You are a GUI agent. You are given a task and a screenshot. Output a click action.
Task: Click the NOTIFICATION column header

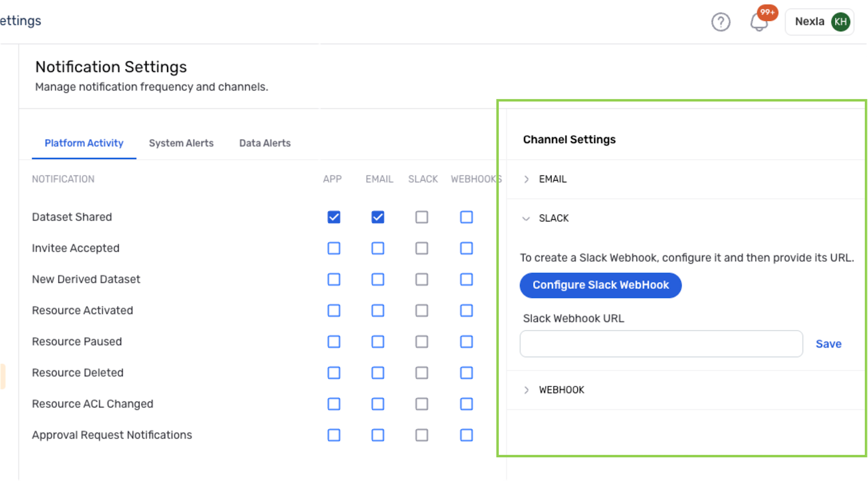(63, 179)
